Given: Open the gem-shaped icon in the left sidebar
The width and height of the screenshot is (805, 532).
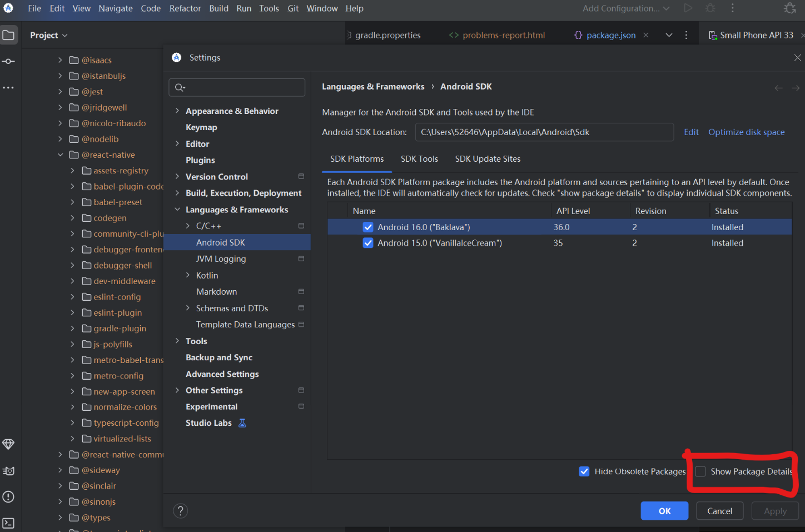Looking at the screenshot, I should click(8, 444).
